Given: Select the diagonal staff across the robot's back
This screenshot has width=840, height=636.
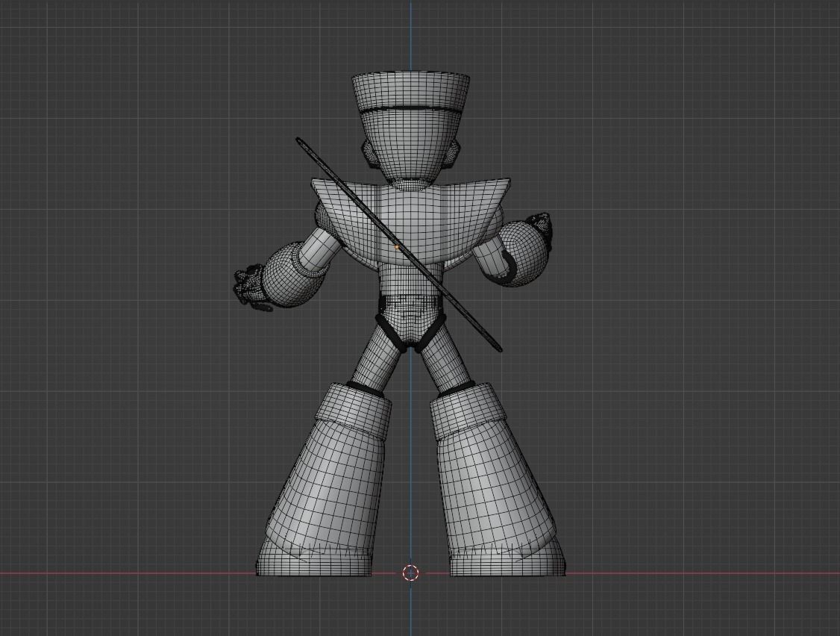Looking at the screenshot, I should pyautogui.click(x=398, y=245).
